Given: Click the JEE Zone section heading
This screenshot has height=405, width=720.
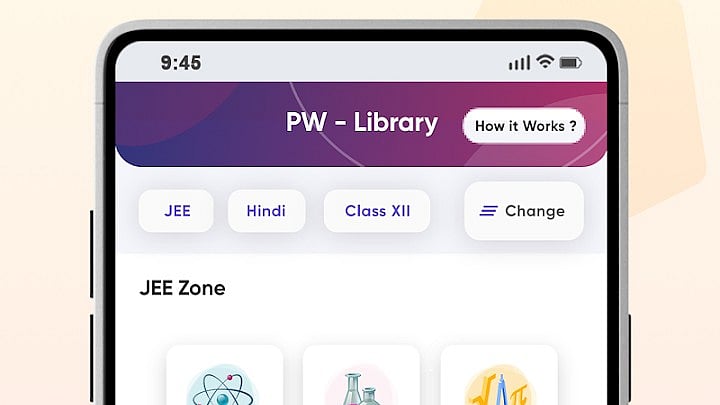Looking at the screenshot, I should point(182,288).
